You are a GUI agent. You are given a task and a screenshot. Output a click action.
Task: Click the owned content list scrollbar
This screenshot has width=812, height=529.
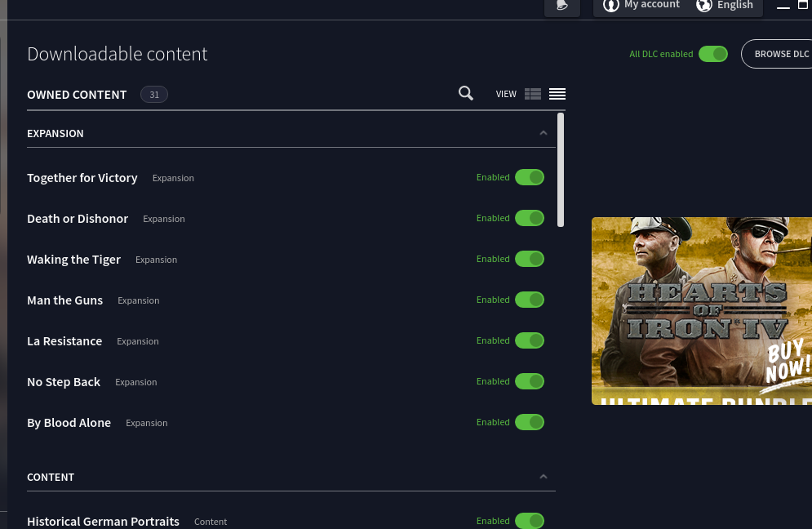point(561,170)
